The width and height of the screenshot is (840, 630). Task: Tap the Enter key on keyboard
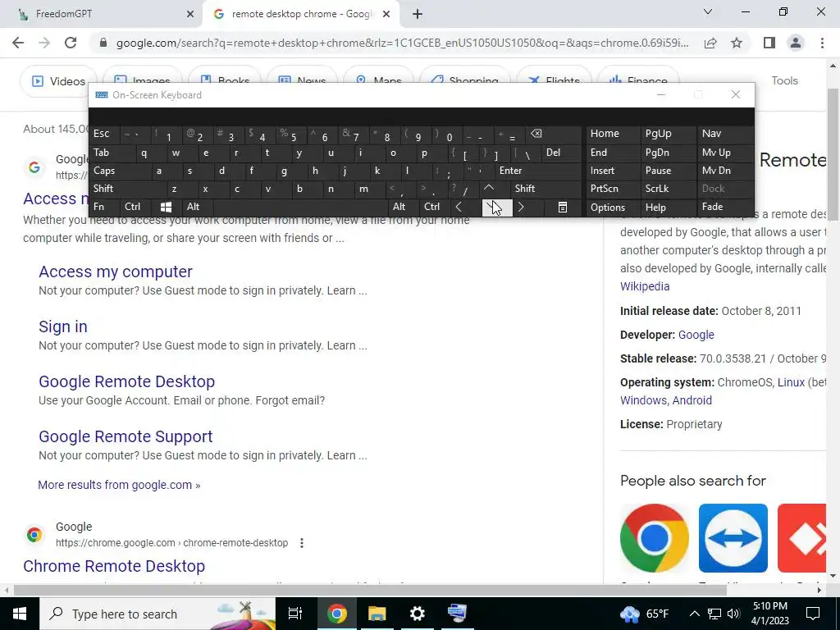pyautogui.click(x=537, y=171)
